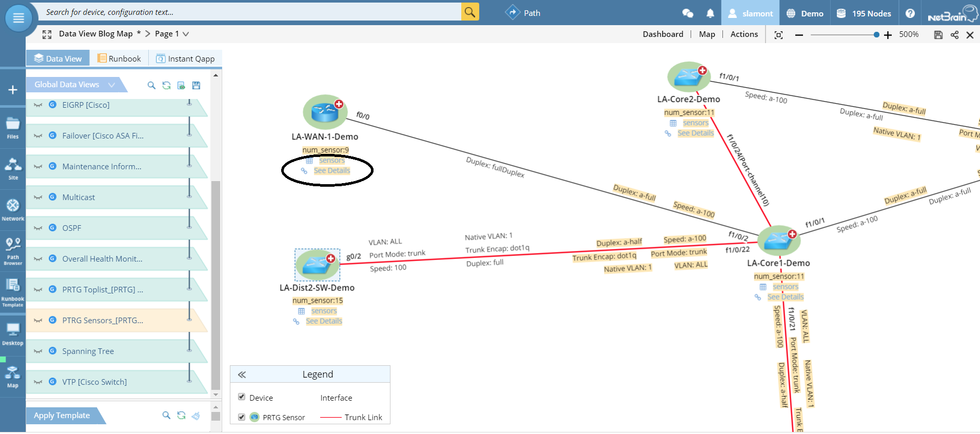Open the help question mark icon
The image size is (980, 434).
pyautogui.click(x=910, y=13)
